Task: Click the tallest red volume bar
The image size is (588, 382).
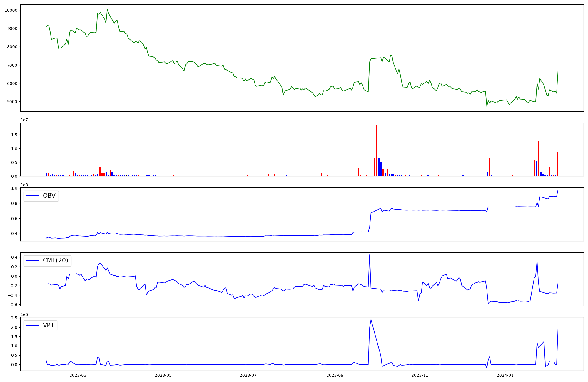Action: 377,150
